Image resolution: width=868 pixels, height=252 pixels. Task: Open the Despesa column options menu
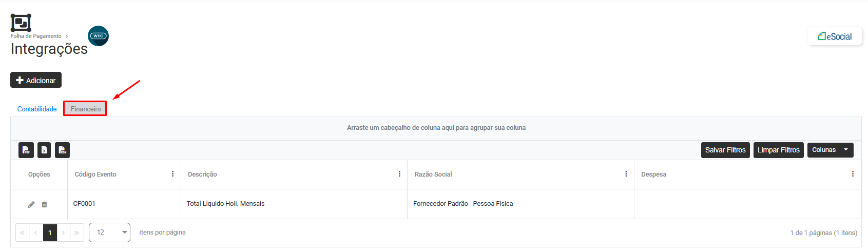click(853, 174)
